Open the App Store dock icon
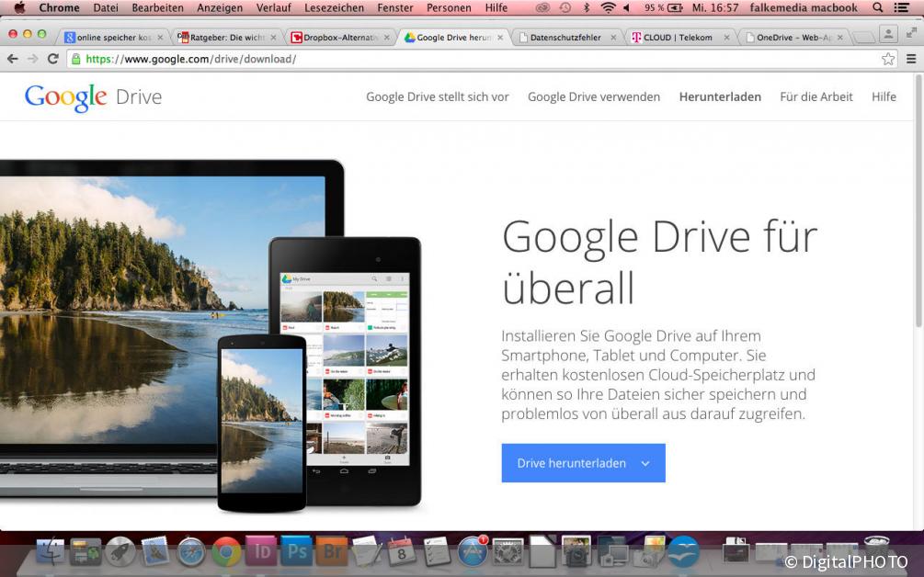This screenshot has height=577, width=924. point(473,551)
